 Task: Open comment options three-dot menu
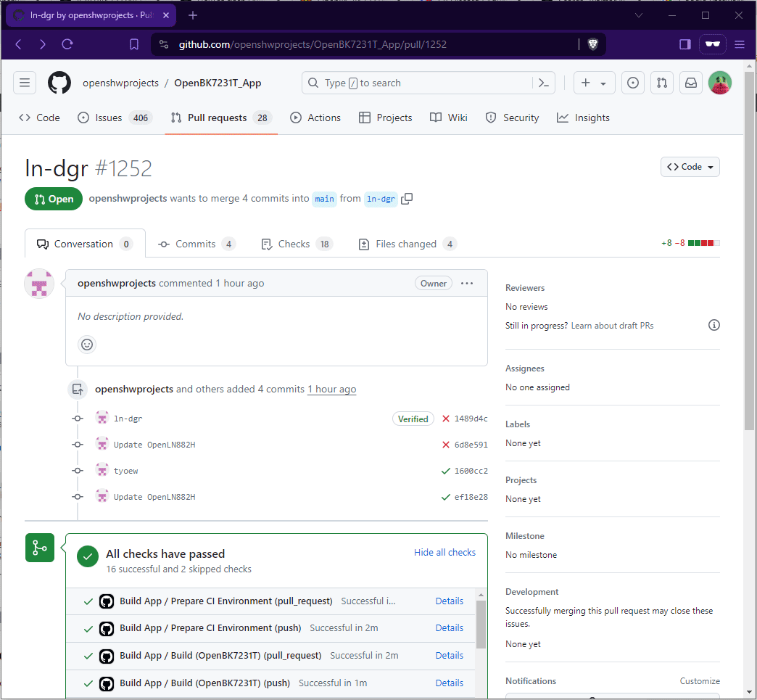pyautogui.click(x=467, y=284)
